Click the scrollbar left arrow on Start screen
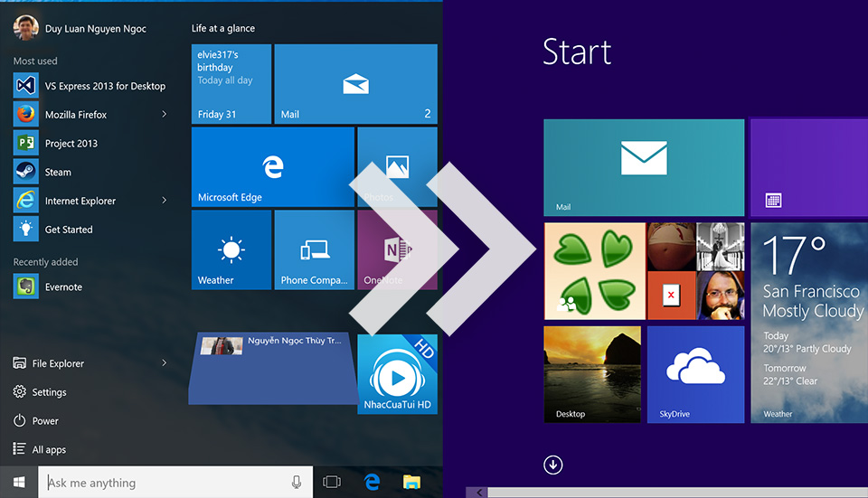This screenshot has width=868, height=498. [479, 493]
